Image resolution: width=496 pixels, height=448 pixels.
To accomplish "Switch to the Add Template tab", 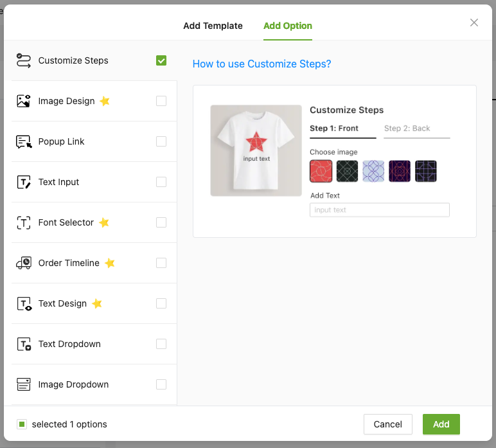I will point(213,26).
